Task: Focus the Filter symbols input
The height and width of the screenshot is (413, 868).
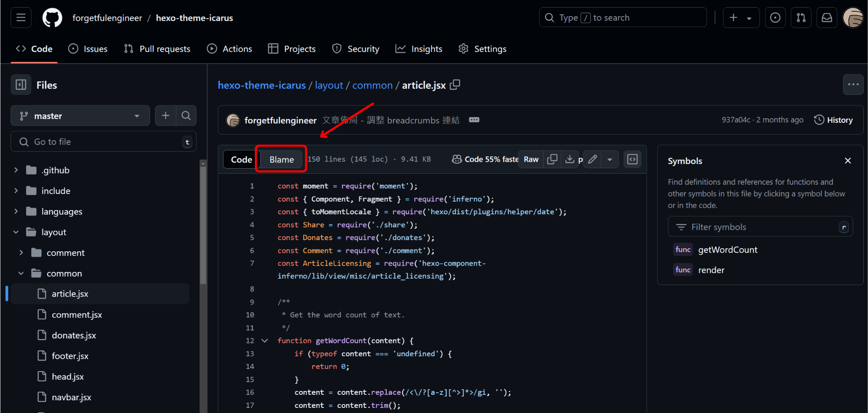Action: pyautogui.click(x=760, y=227)
